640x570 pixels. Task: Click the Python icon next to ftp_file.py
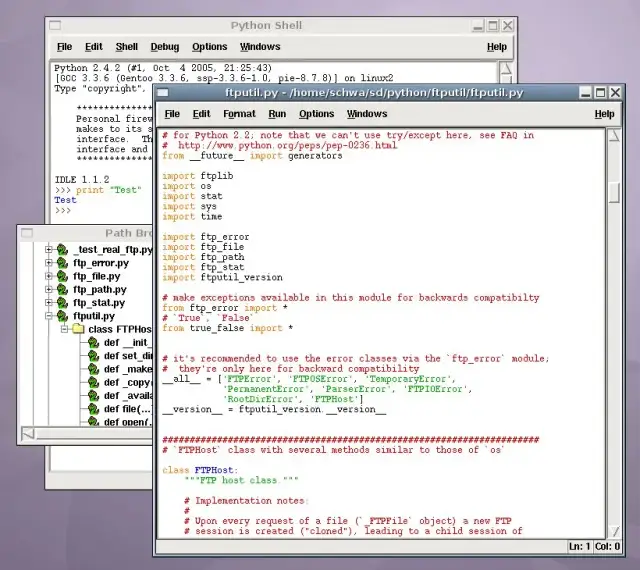click(62, 276)
